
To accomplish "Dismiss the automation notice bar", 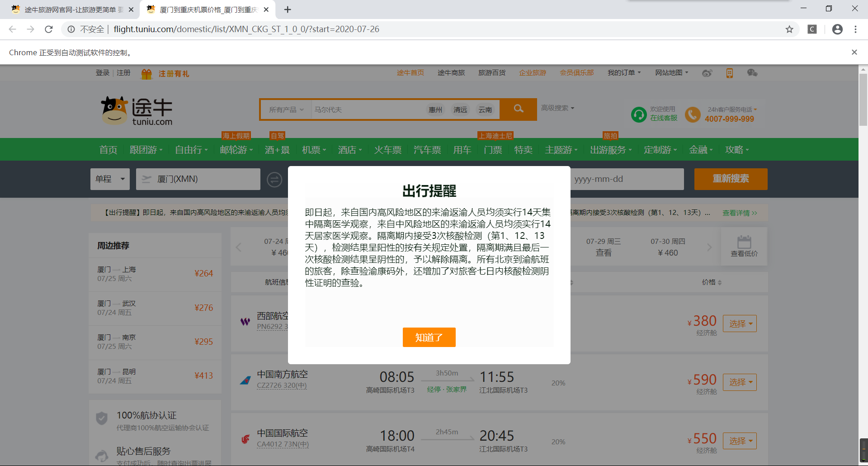I will click(x=854, y=52).
